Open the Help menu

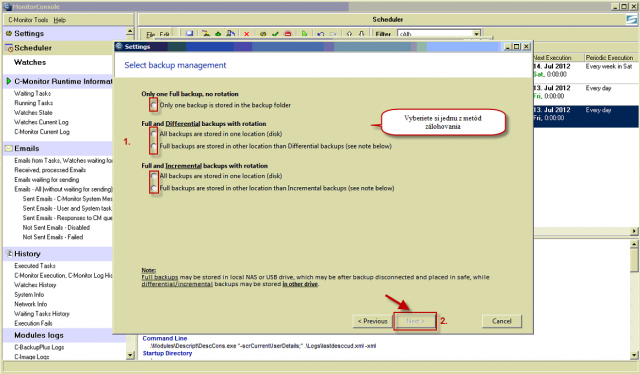60,20
